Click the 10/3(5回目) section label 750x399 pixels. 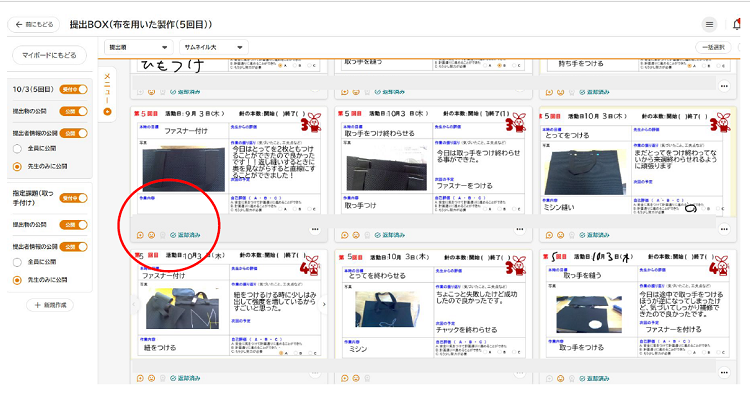[33, 89]
